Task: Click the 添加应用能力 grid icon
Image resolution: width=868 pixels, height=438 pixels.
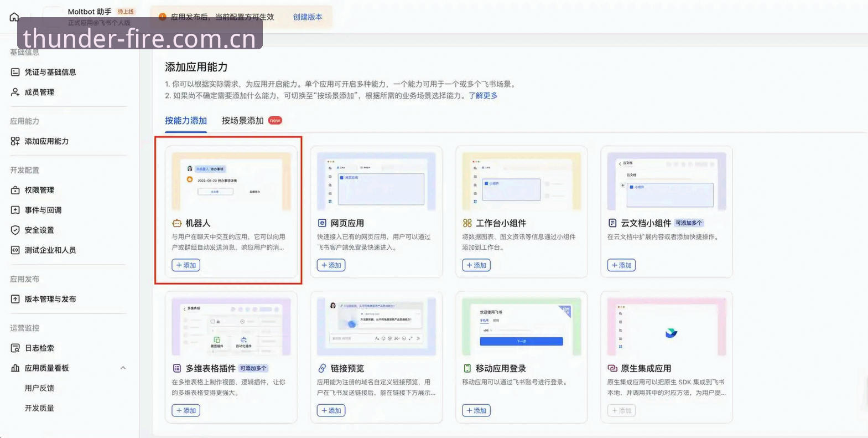Action: 15,141
